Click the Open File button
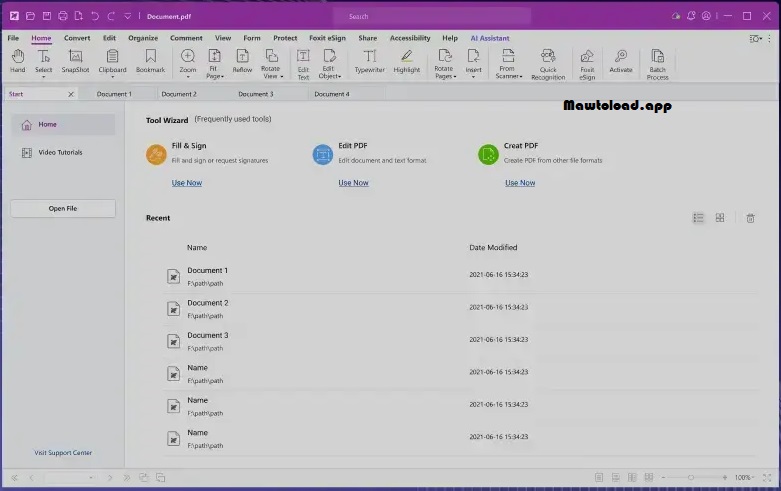The width and height of the screenshot is (781, 491). click(x=63, y=208)
